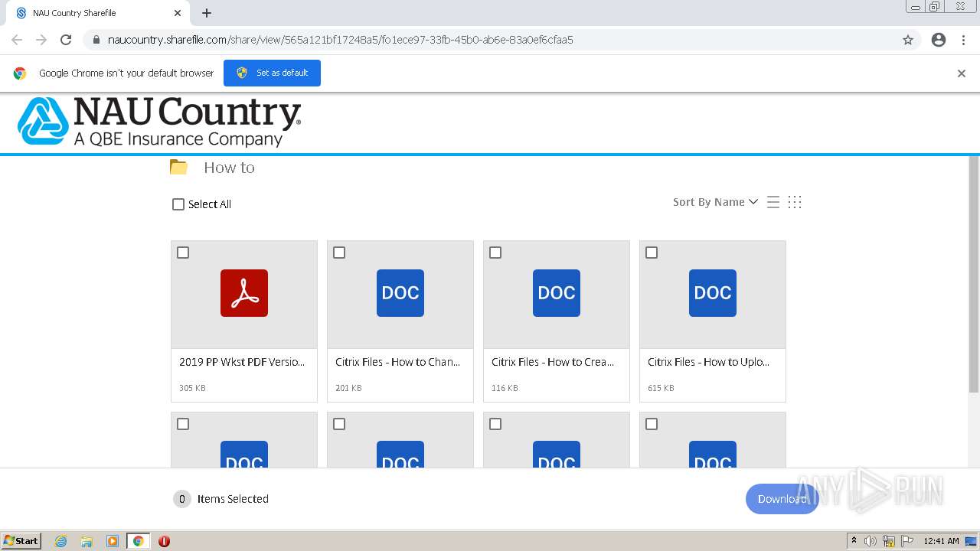Tick checkbox for Citrix Files How to Crea...
The height and width of the screenshot is (551, 980).
click(495, 253)
